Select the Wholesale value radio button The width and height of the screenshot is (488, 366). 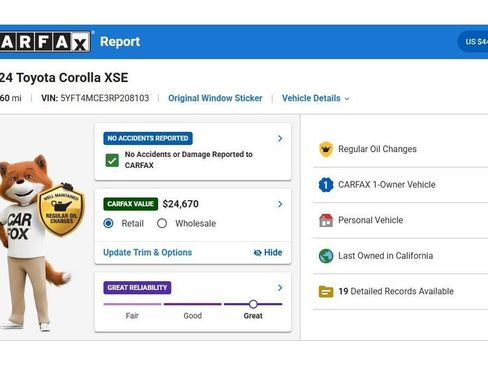pyautogui.click(x=162, y=223)
